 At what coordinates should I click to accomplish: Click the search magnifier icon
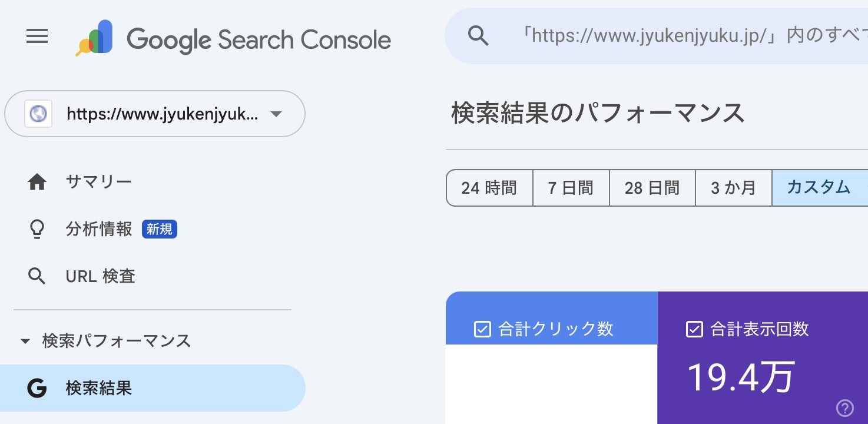click(478, 37)
